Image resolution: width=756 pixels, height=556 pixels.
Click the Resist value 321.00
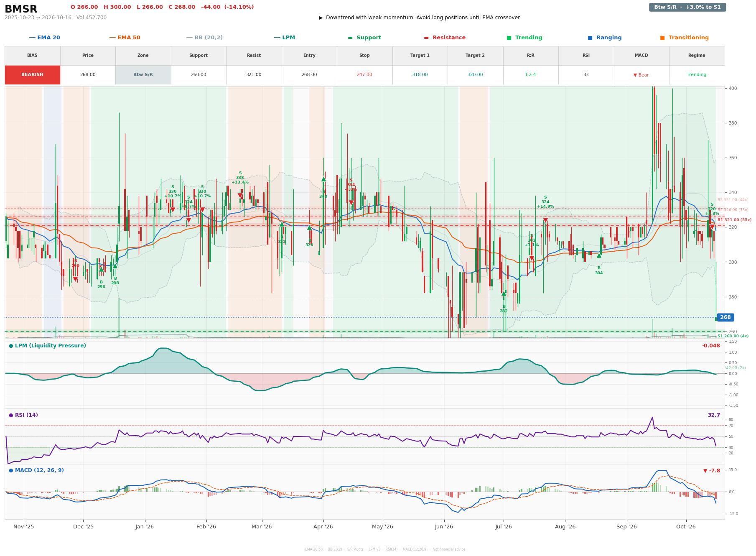pos(254,75)
